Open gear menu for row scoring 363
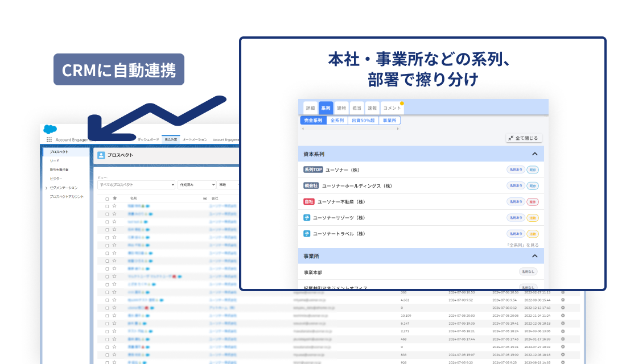626x364 pixels. point(563,292)
